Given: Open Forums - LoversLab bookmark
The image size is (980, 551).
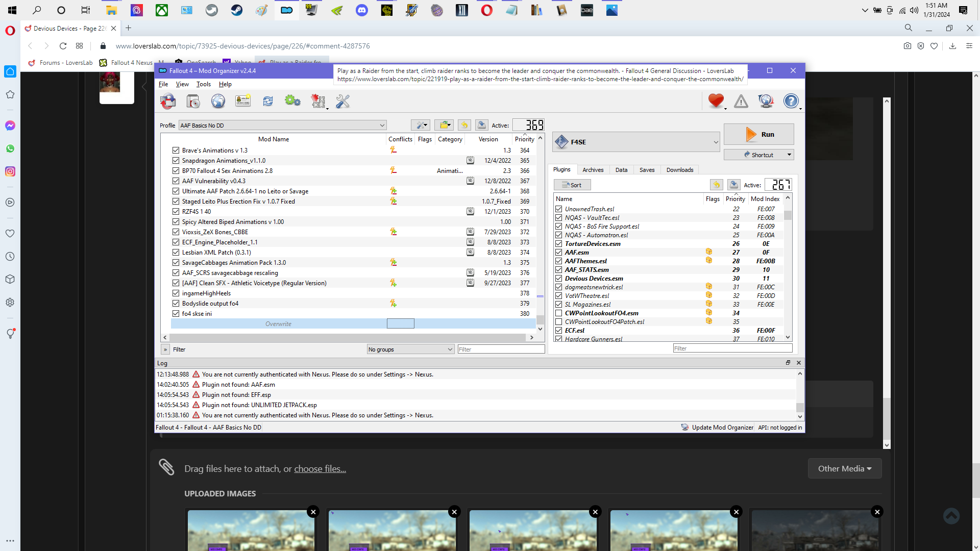Looking at the screenshot, I should tap(61, 63).
